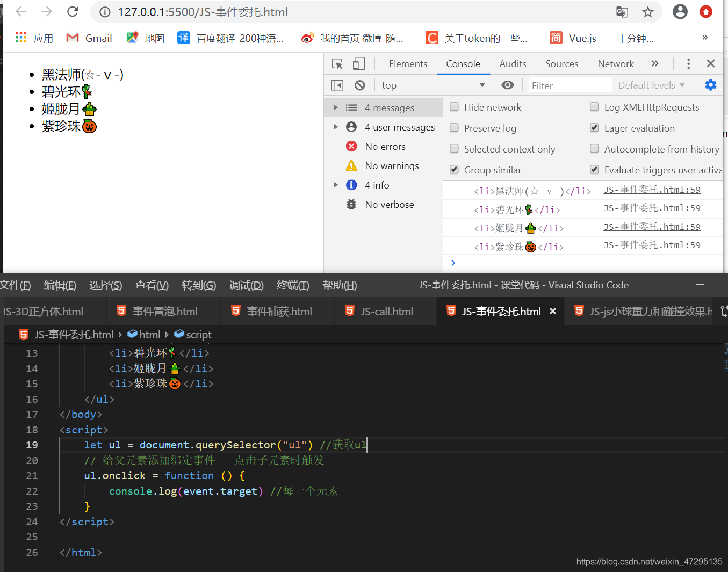The width and height of the screenshot is (728, 572).
Task: Enable the Log XMLHttpRequests checkbox
Action: [595, 107]
